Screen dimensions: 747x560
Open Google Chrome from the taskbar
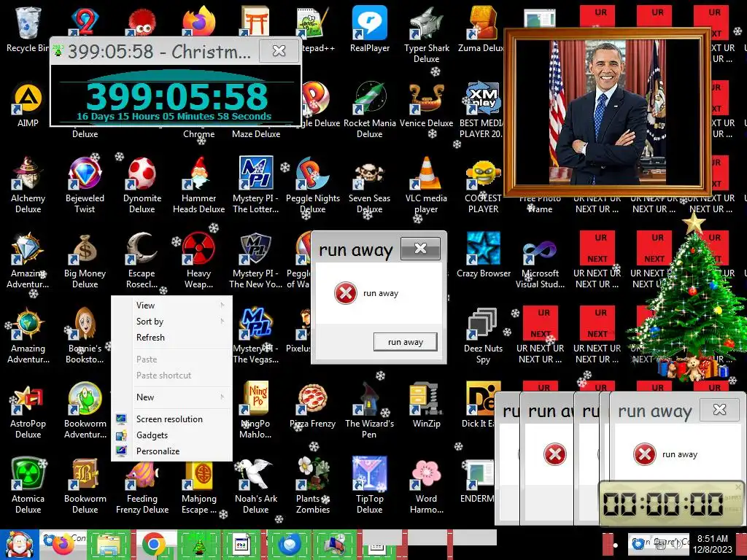click(x=153, y=545)
